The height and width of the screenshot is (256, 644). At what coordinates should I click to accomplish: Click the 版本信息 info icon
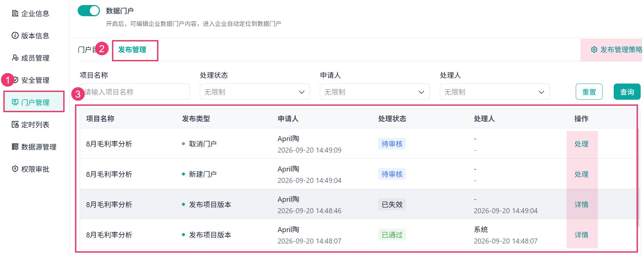[15, 36]
